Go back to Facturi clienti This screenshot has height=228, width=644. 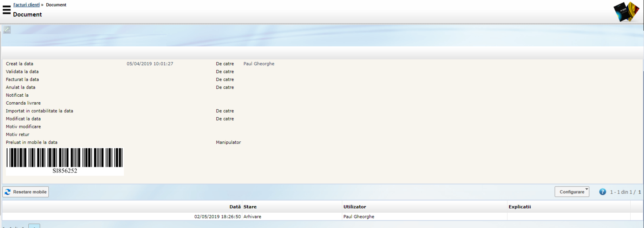point(26,5)
